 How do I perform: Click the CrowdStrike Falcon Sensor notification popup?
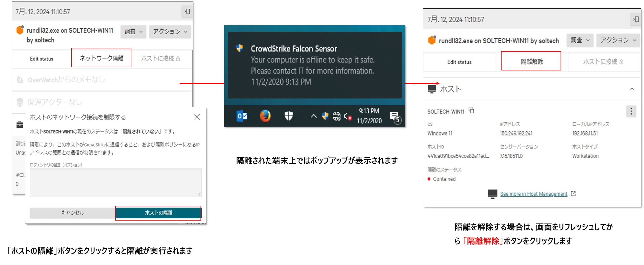pyautogui.click(x=315, y=65)
